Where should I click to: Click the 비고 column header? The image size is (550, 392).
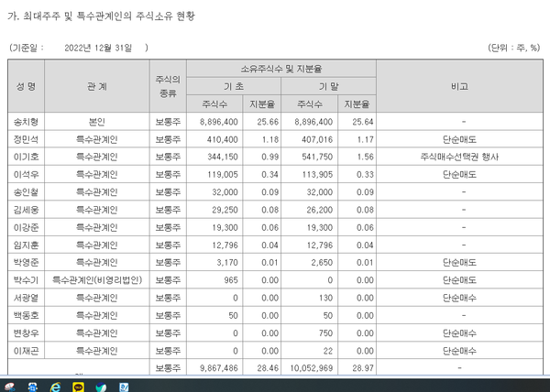coord(459,86)
